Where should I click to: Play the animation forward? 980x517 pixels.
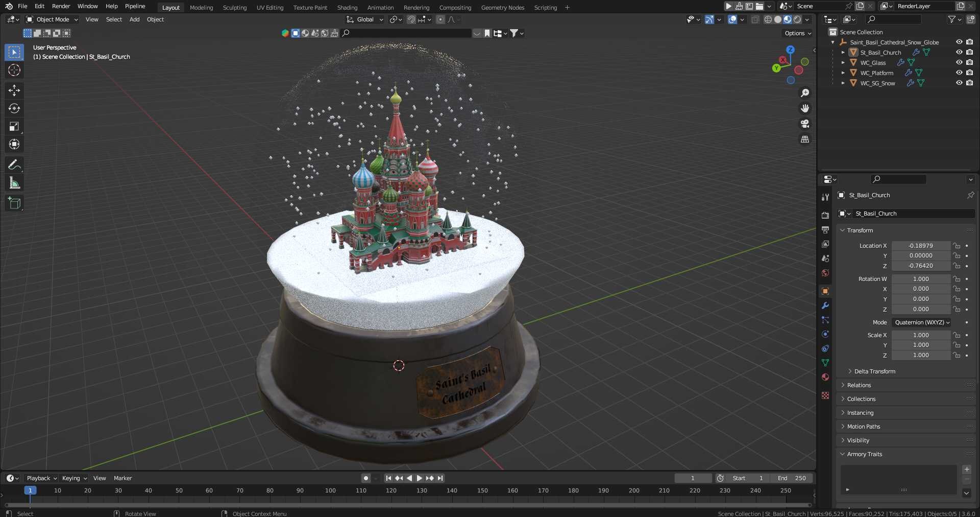pyautogui.click(x=420, y=478)
